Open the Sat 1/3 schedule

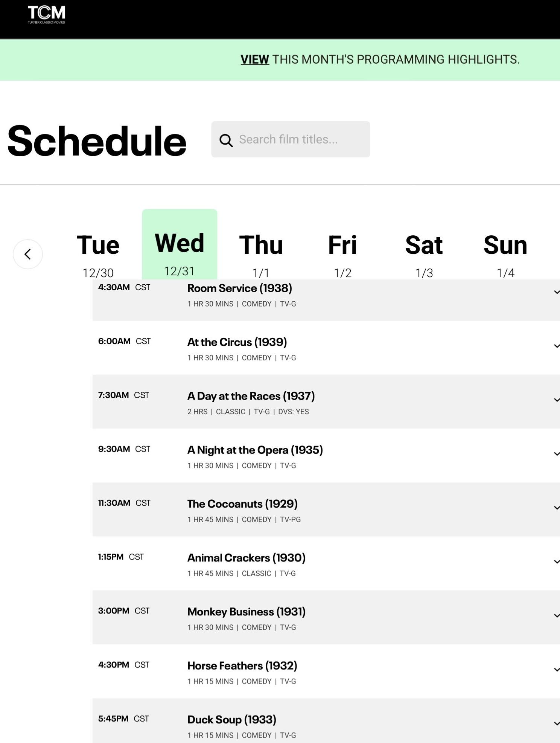coord(424,254)
